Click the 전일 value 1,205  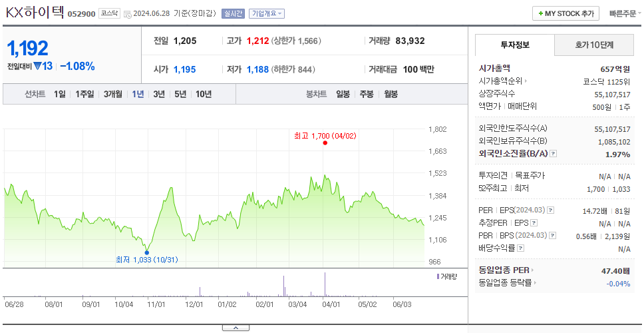point(185,41)
